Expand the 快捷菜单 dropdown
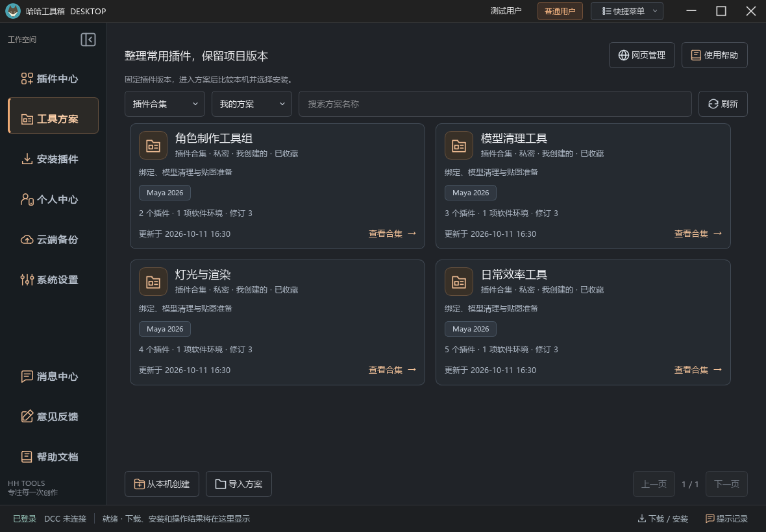This screenshot has width=766, height=532. coord(627,11)
